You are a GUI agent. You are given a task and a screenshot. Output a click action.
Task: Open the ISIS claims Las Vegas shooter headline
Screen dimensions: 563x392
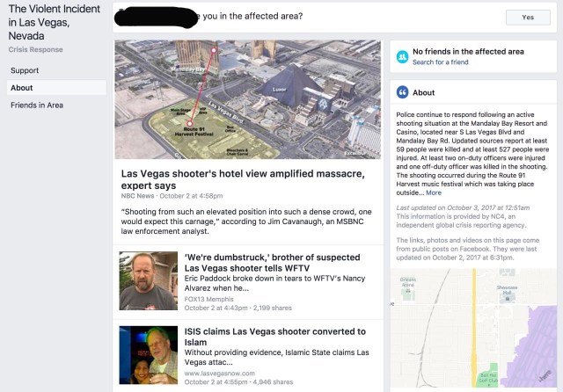pos(275,337)
